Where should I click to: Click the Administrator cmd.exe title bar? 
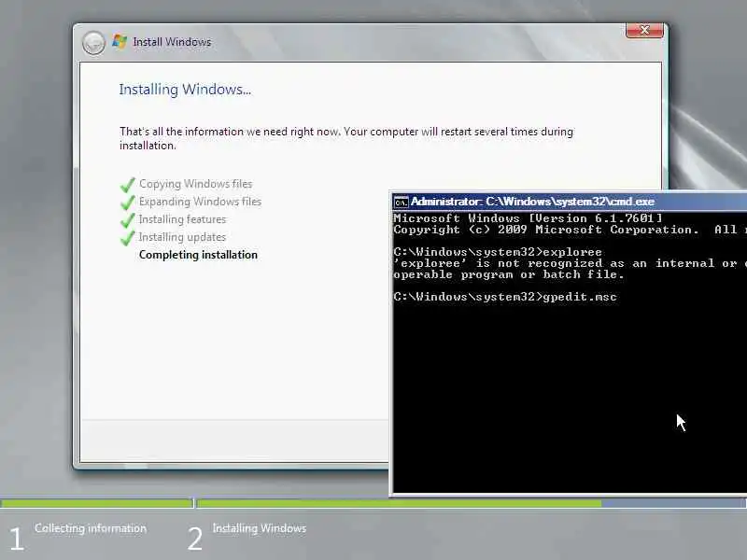[x=570, y=202]
